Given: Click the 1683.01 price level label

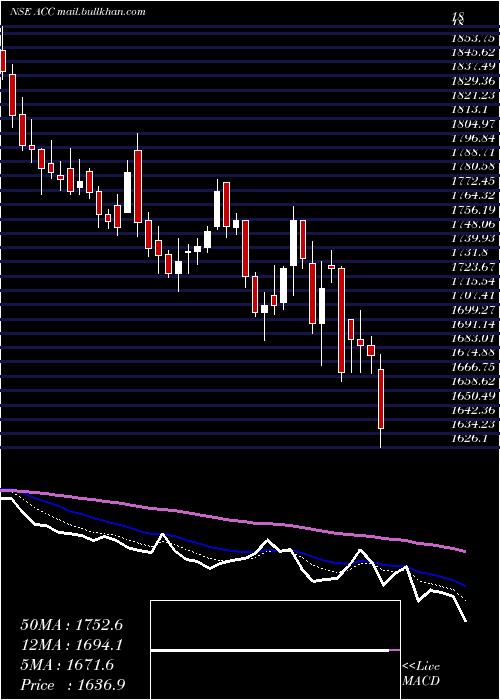Looking at the screenshot, I should [x=473, y=338].
